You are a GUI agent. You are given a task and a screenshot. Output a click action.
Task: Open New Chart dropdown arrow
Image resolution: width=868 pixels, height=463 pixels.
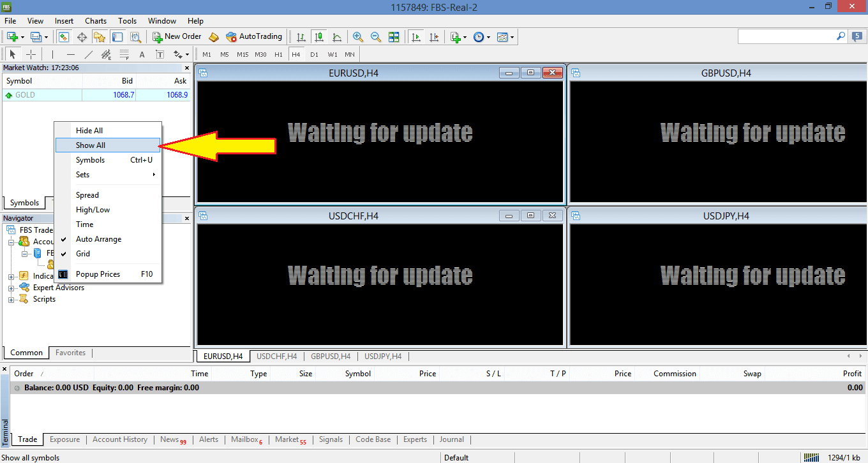tap(23, 37)
